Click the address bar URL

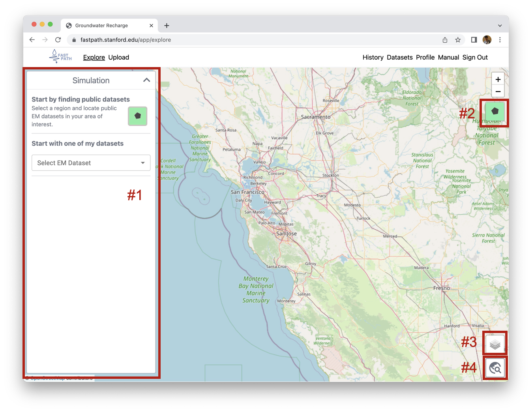coord(126,39)
